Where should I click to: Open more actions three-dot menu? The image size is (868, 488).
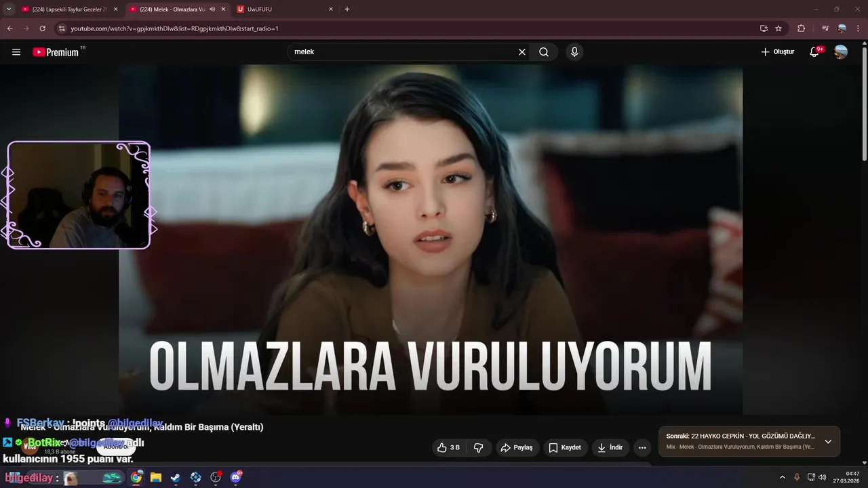pos(642,447)
